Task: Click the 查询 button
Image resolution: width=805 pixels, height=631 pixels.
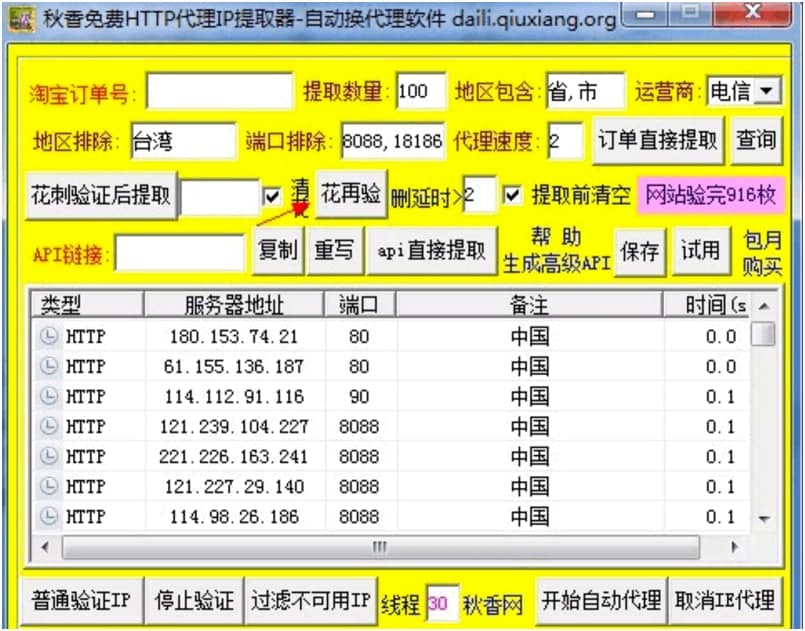Action: 756,140
